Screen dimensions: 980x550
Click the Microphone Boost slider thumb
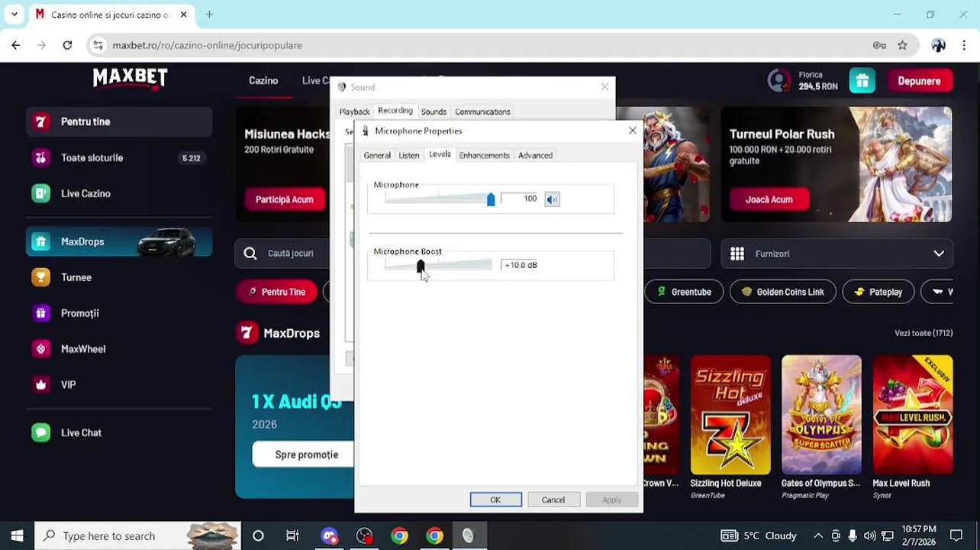click(x=421, y=266)
